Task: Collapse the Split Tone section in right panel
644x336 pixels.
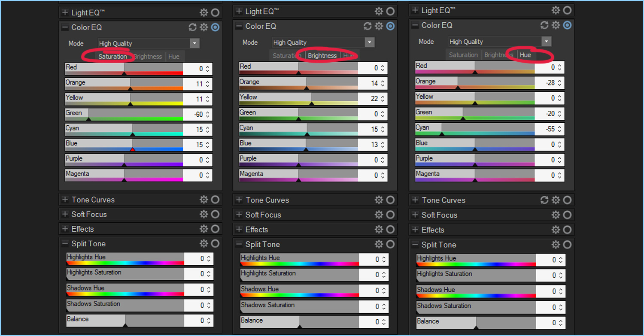Action: 415,245
